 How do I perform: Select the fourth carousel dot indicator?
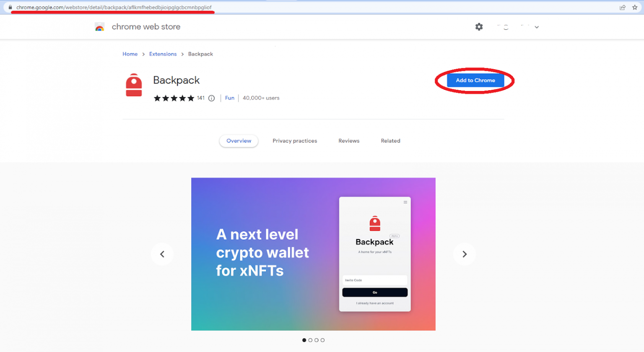click(322, 340)
